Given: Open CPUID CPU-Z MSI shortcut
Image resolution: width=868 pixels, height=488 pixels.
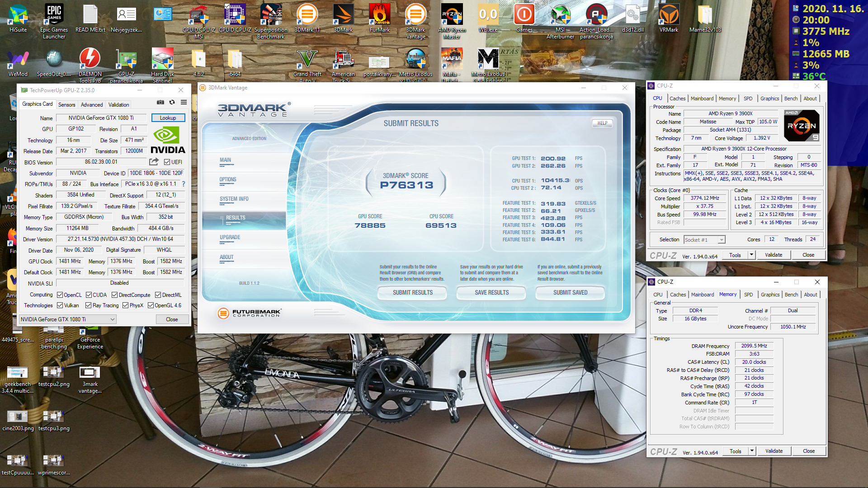Looking at the screenshot, I should pos(199,21).
